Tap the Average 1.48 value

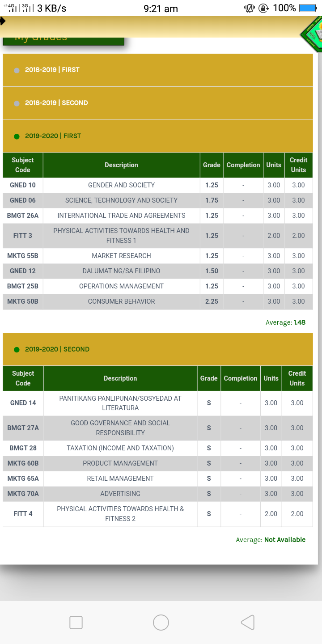300,322
